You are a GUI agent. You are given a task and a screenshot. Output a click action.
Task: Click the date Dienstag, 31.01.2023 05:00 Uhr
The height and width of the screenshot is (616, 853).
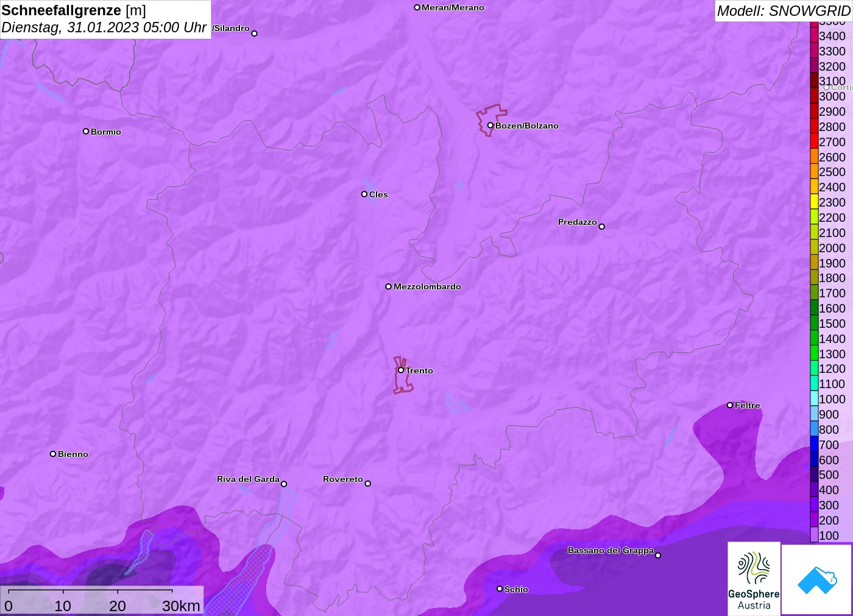tap(104, 27)
